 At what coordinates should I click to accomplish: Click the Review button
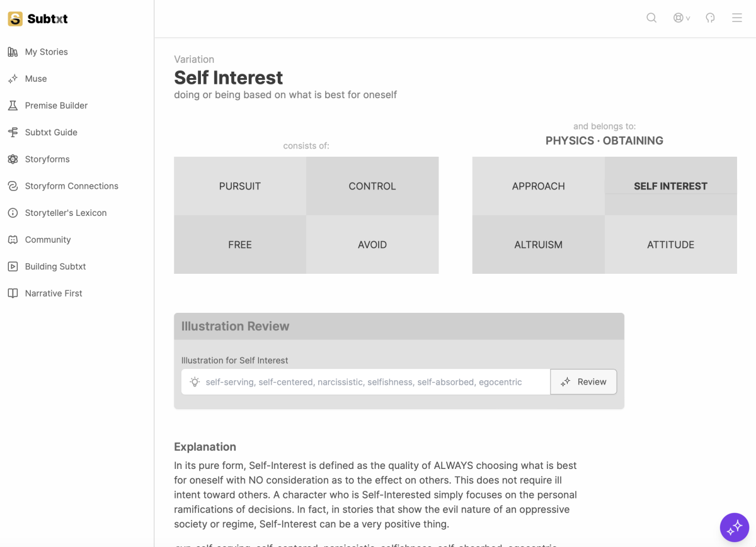point(583,381)
